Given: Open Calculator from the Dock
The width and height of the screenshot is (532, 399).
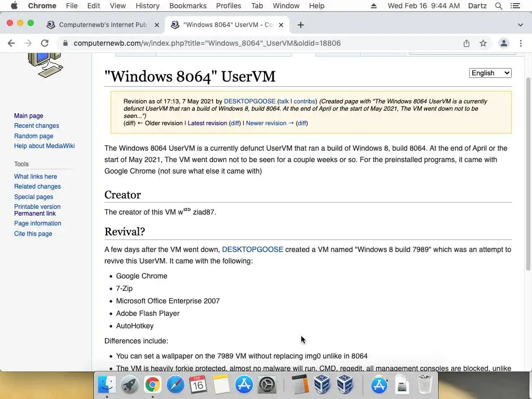Looking at the screenshot, I should 300,385.
